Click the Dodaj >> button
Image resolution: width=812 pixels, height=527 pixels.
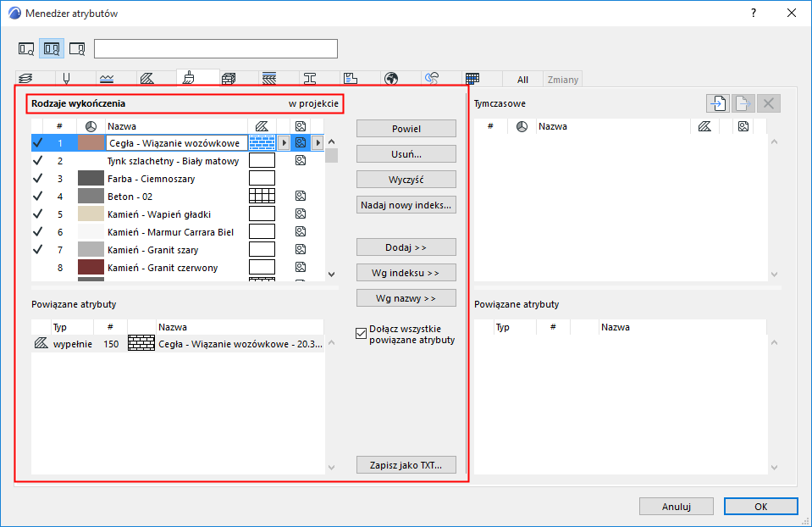click(x=406, y=247)
